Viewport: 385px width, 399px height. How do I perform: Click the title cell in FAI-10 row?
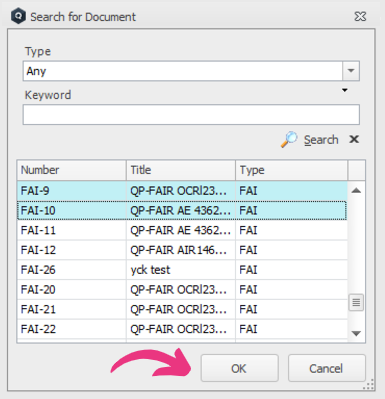(x=181, y=210)
